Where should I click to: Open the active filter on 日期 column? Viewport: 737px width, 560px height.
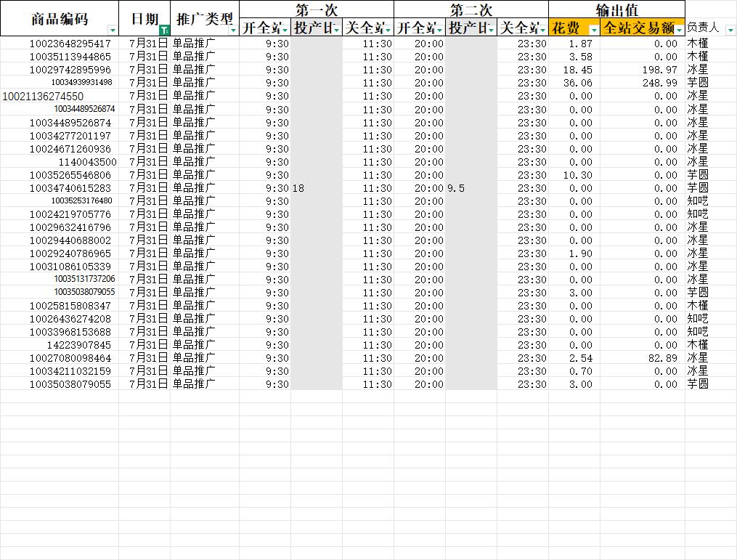164,31
